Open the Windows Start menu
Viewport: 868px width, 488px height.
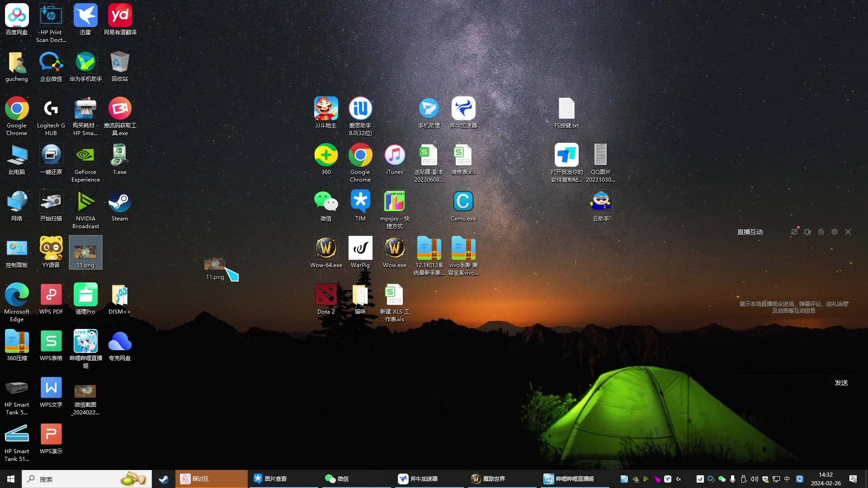coord(11,479)
